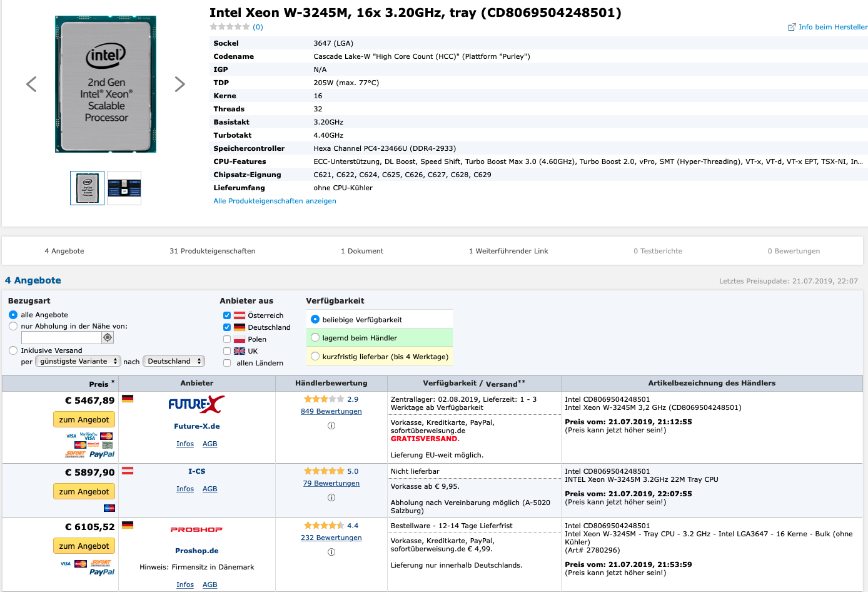Click the I-CS 5.0 star rating
Image resolution: width=868 pixels, height=592 pixels.
click(x=324, y=471)
